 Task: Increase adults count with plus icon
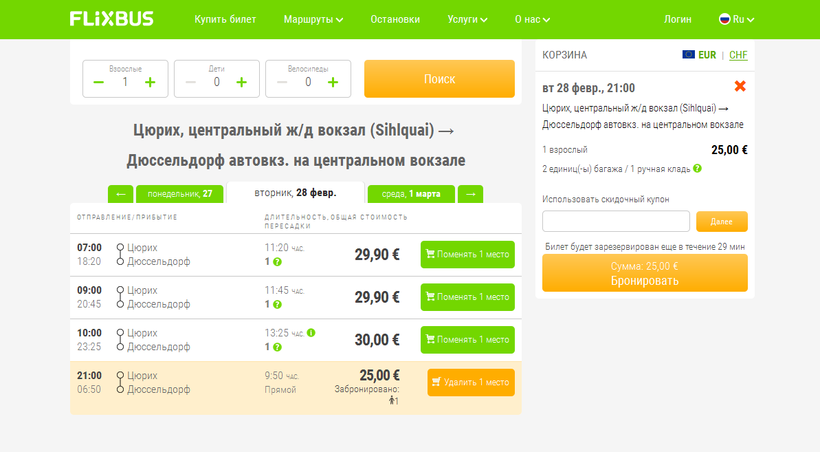point(150,82)
